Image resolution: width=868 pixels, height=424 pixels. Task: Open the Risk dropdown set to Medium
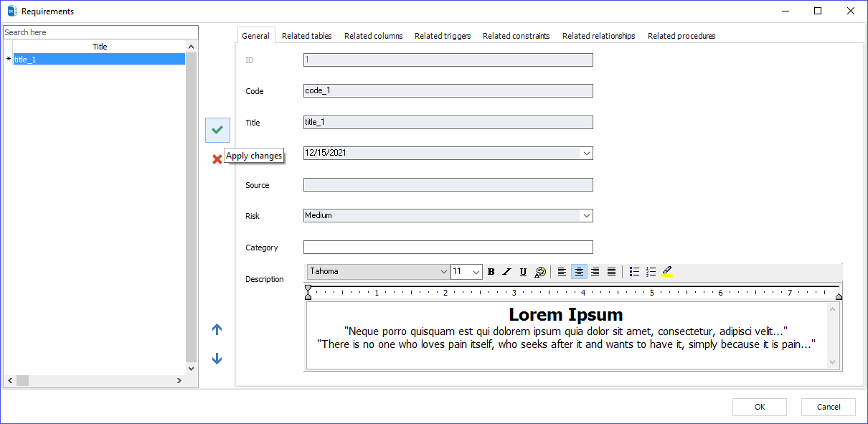pyautogui.click(x=587, y=215)
